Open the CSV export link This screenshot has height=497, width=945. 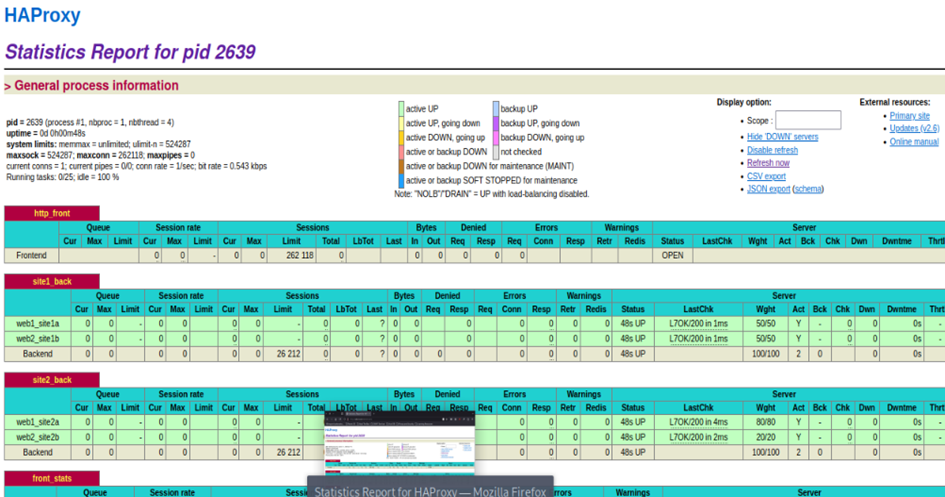[766, 176]
